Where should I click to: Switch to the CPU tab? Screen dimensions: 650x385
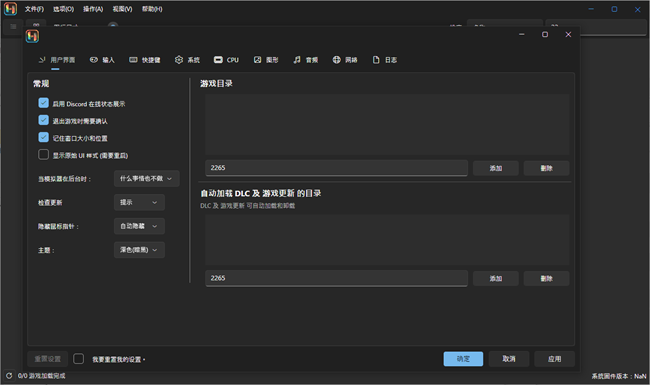pyautogui.click(x=226, y=60)
